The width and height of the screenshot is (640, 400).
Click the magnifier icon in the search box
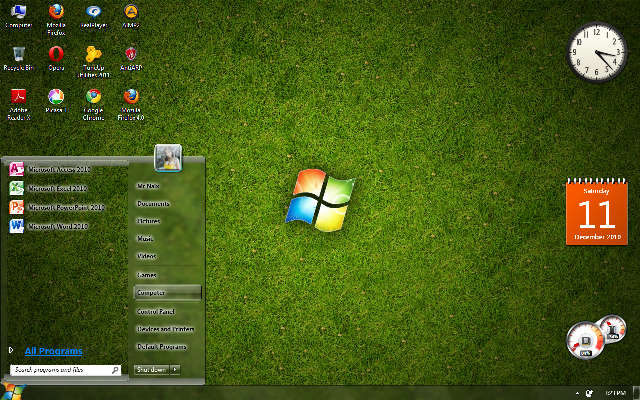point(115,370)
